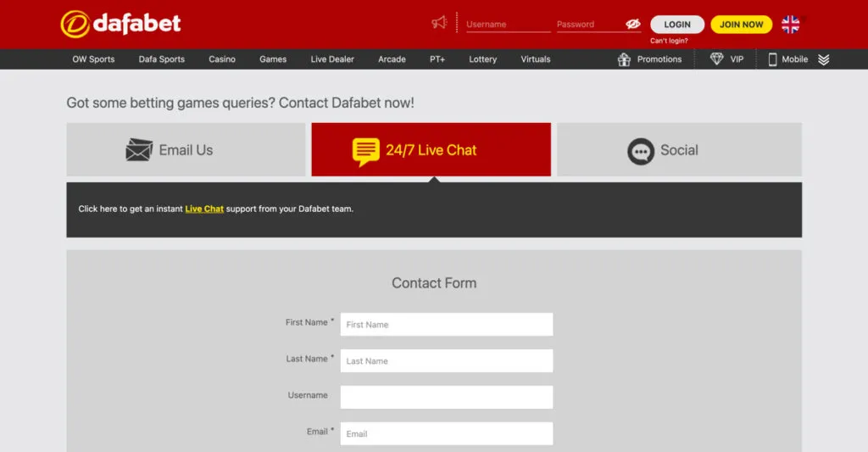The width and height of the screenshot is (868, 452).
Task: Click the Social speech bubble icon
Action: point(641,151)
